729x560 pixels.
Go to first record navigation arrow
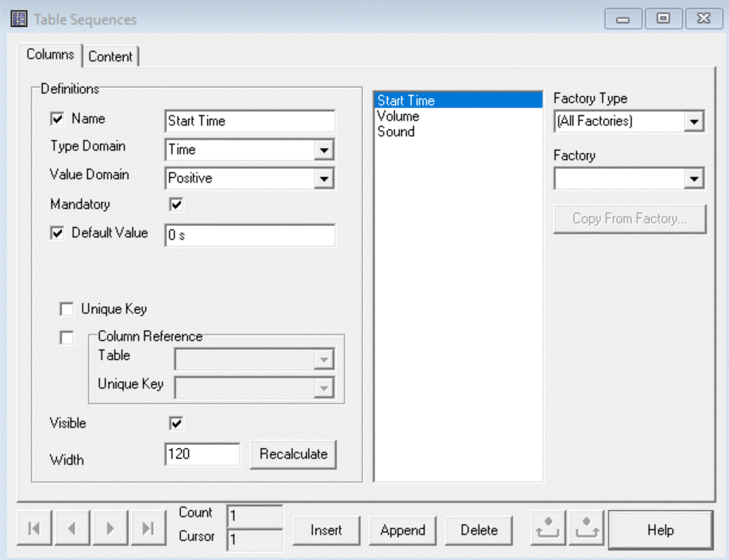(x=34, y=530)
